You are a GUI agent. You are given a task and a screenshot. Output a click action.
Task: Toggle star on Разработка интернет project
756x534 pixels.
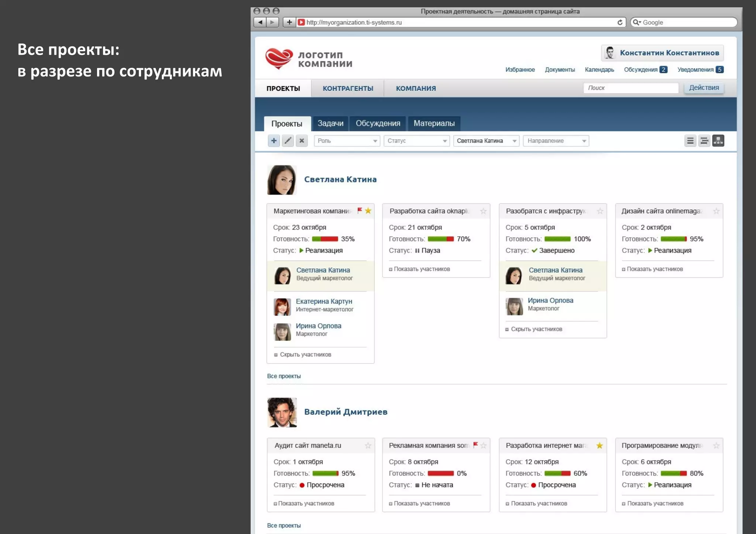point(599,445)
